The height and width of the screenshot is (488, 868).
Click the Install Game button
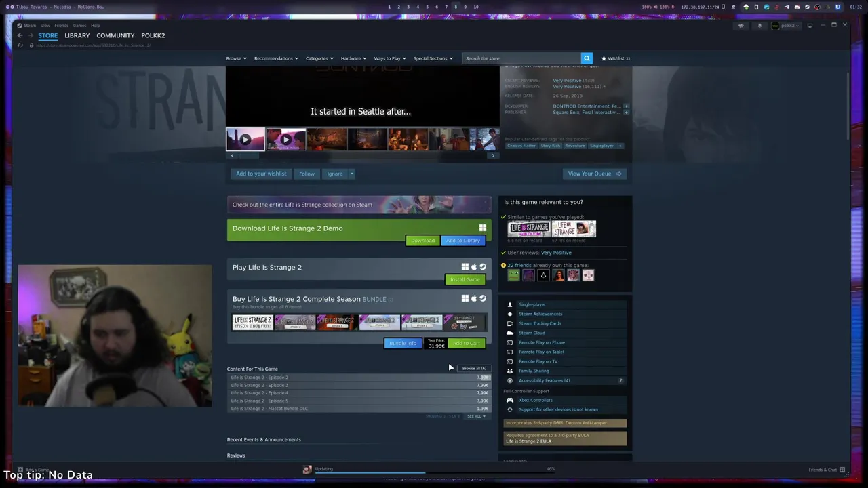pyautogui.click(x=465, y=279)
